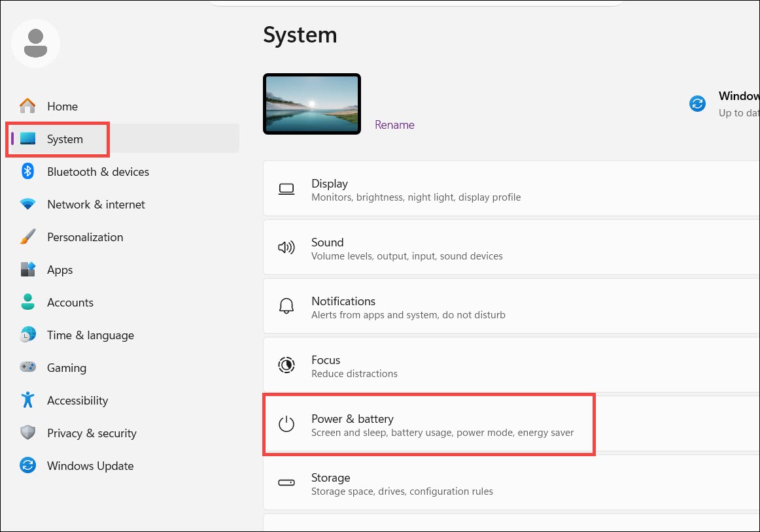The image size is (760, 532).
Task: Click 'Alerts from apps and system, do not disturb'
Action: coord(408,315)
